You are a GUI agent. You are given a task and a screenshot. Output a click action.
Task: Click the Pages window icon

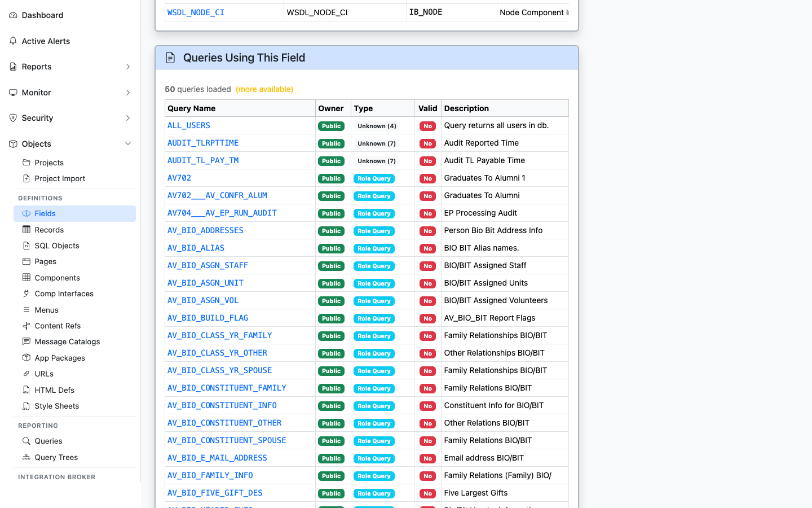tap(27, 261)
